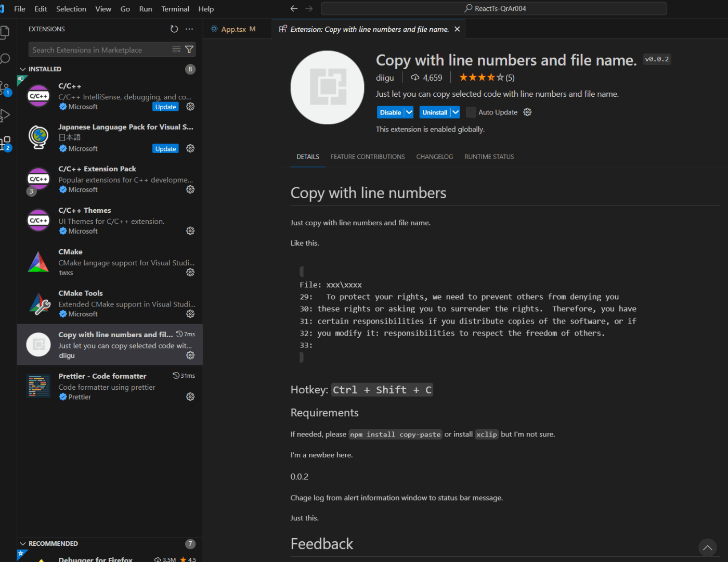Select the C/C++ Themes extension item
This screenshot has width=728, height=562.
pos(110,221)
